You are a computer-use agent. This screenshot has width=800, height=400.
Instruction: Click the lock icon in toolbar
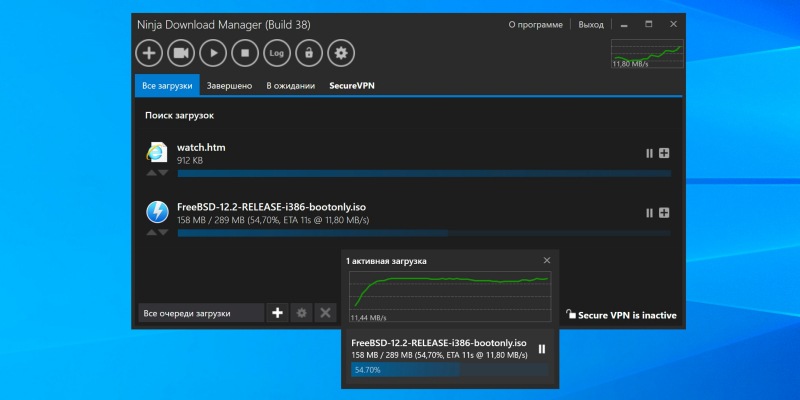(x=309, y=53)
